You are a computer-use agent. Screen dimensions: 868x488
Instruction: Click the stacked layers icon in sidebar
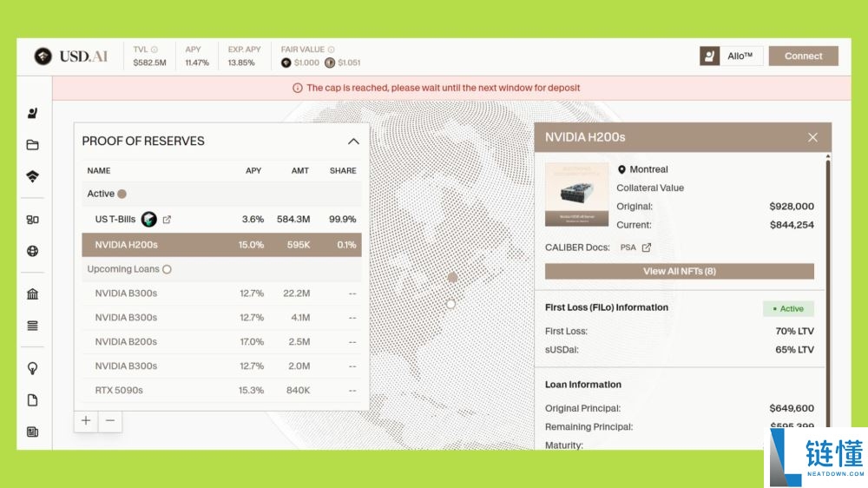pos(33,326)
